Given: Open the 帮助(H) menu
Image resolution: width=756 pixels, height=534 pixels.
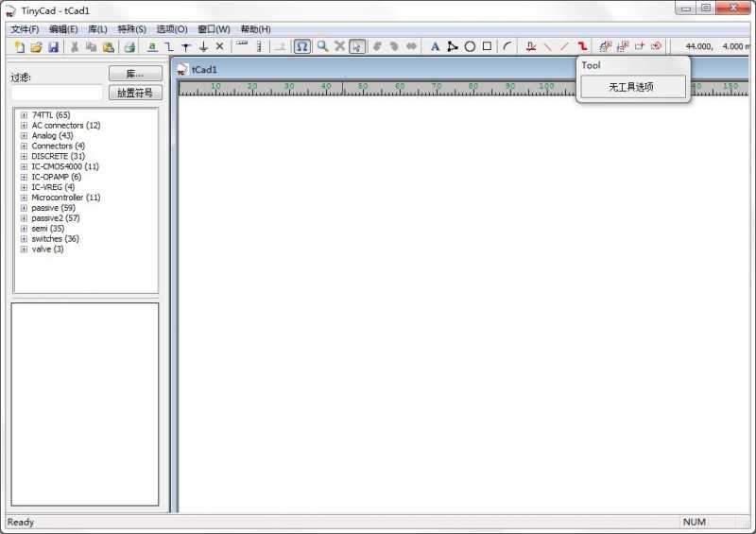Looking at the screenshot, I should [x=255, y=29].
